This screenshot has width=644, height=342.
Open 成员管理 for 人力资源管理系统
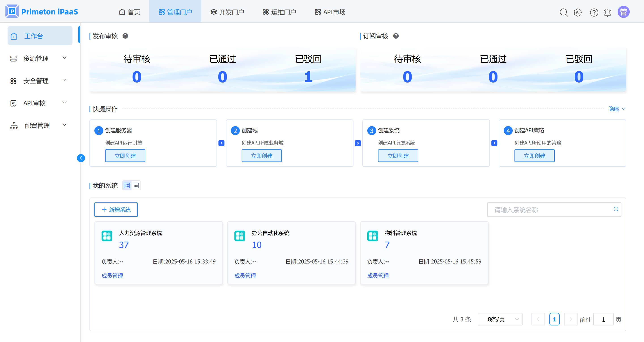112,276
